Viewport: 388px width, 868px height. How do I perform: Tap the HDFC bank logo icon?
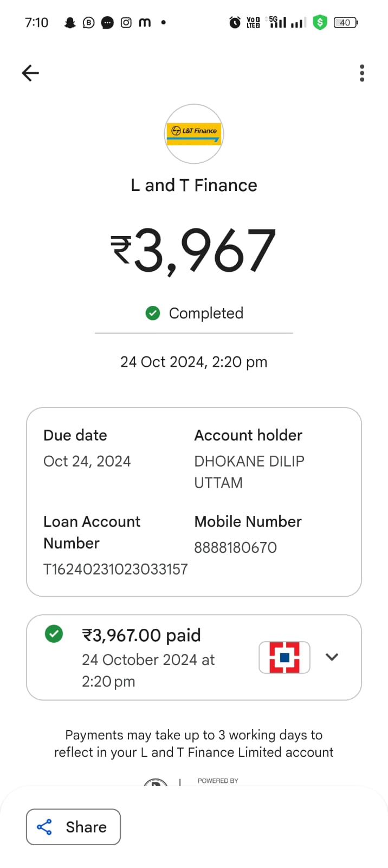284,657
